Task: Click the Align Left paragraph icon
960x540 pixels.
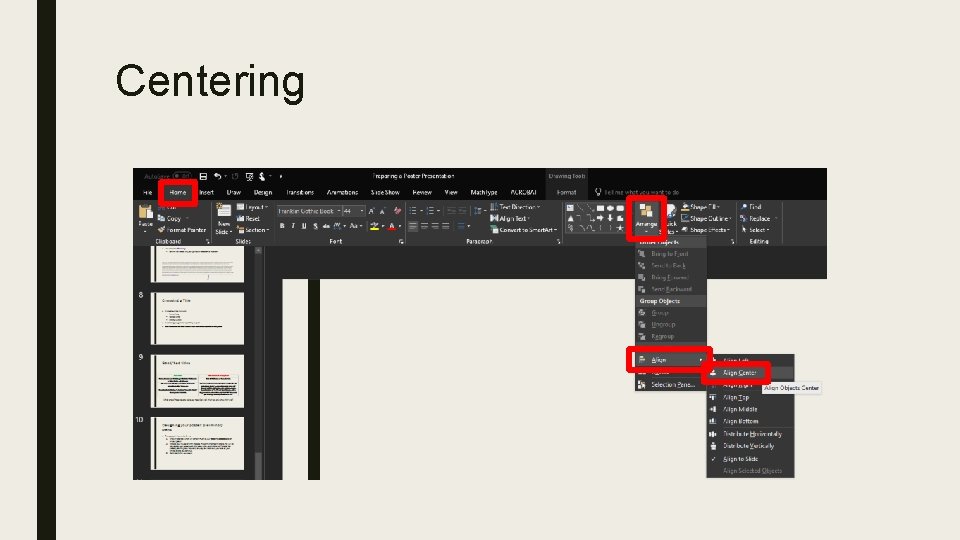Action: tap(413, 226)
